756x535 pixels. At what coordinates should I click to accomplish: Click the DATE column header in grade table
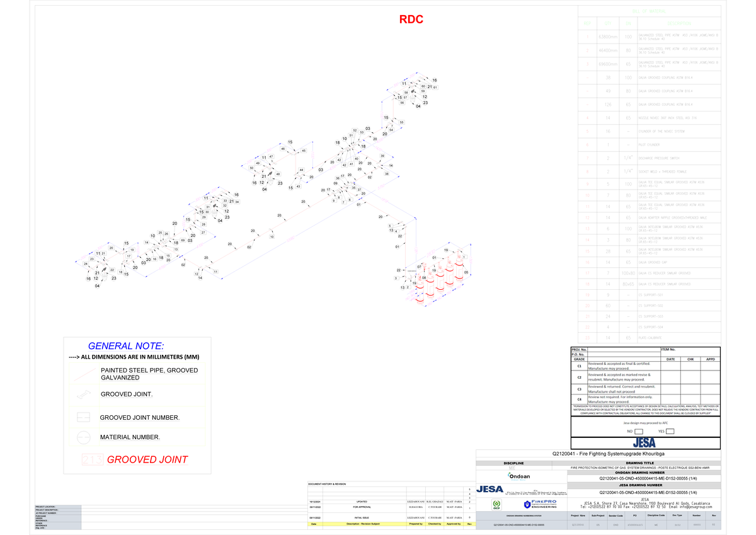[670, 359]
